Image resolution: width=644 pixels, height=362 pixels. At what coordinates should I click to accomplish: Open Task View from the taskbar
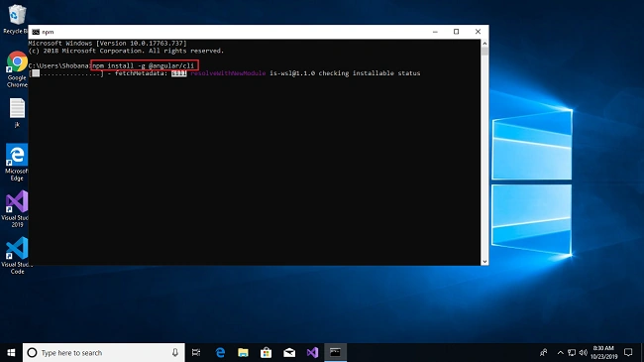point(196,352)
